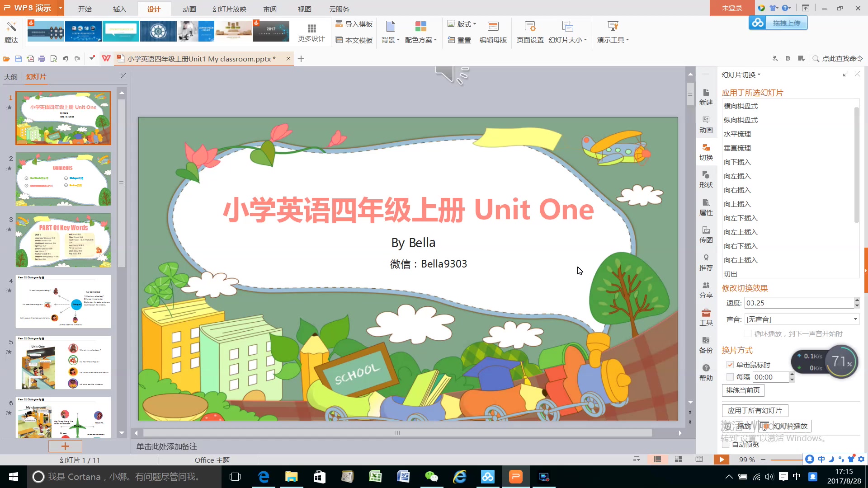Switch to slide sorter view icon
Screen dimensions: 868x488
pyautogui.click(x=678, y=460)
